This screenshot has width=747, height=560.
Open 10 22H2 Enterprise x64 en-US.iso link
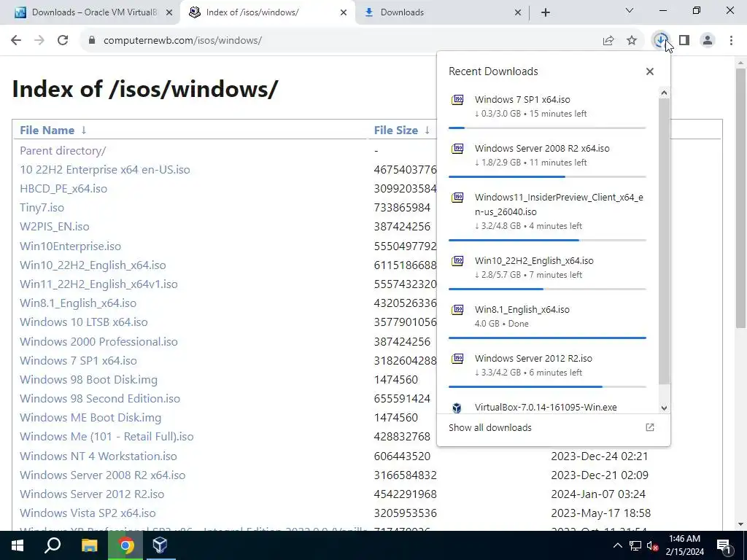click(105, 169)
